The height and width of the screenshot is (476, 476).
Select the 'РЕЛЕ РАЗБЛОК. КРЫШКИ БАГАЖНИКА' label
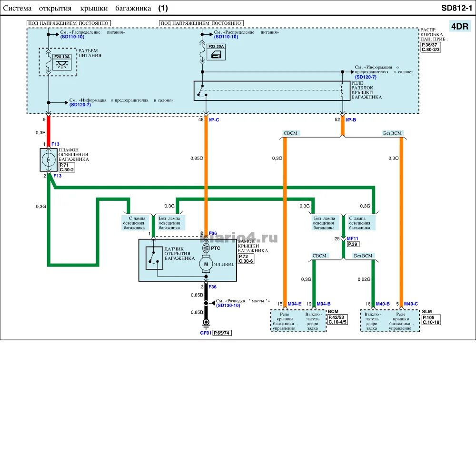367,90
